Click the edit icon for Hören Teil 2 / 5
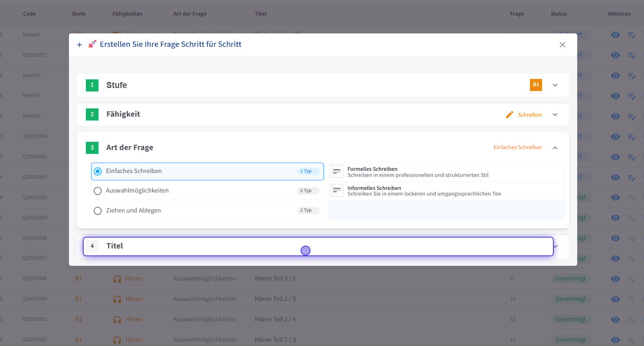Image resolution: width=644 pixels, height=346 pixels. [632, 299]
